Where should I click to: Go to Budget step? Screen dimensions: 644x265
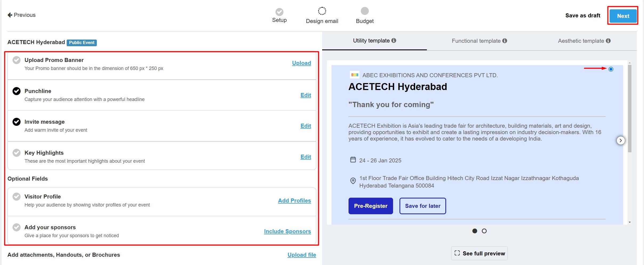point(365,15)
